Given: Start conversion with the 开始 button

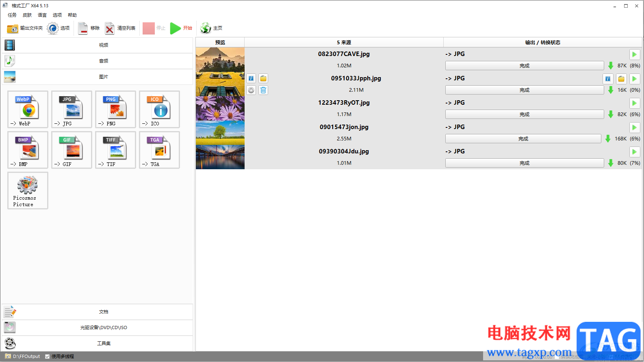Looking at the screenshot, I should pos(181,28).
